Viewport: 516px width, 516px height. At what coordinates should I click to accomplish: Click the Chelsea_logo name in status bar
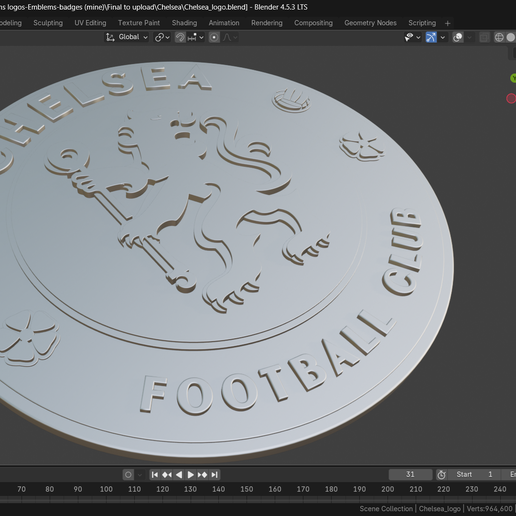click(x=440, y=509)
